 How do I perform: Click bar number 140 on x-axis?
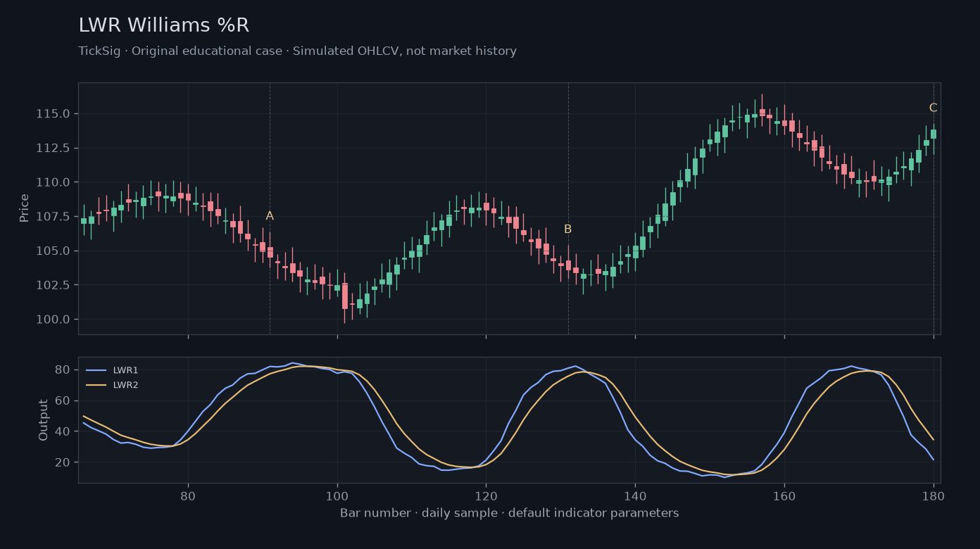point(635,495)
